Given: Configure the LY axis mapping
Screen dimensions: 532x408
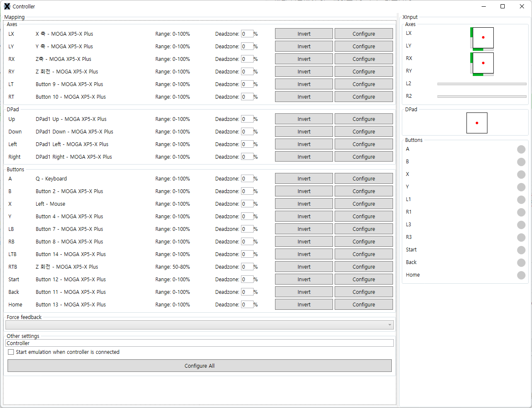Looking at the screenshot, I should coord(364,46).
